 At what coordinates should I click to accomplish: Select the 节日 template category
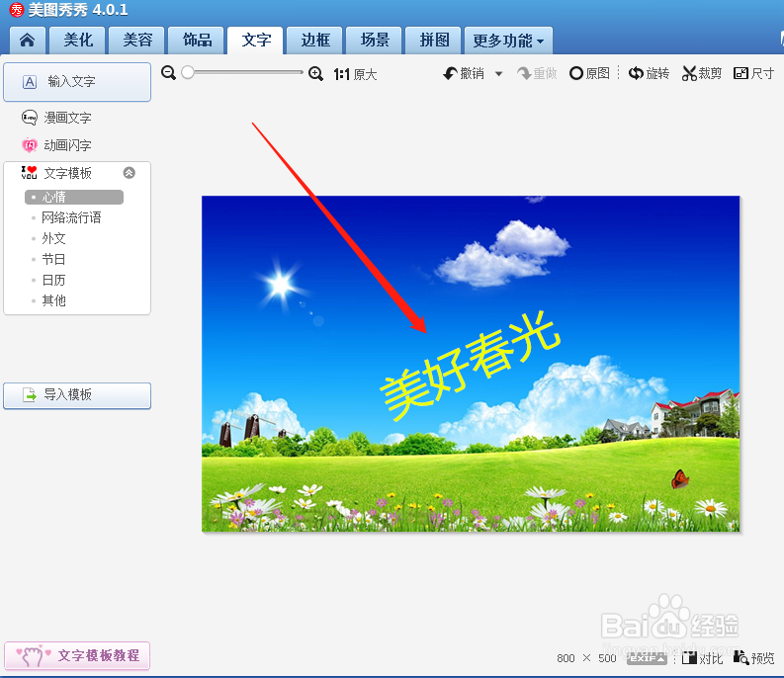(x=53, y=259)
